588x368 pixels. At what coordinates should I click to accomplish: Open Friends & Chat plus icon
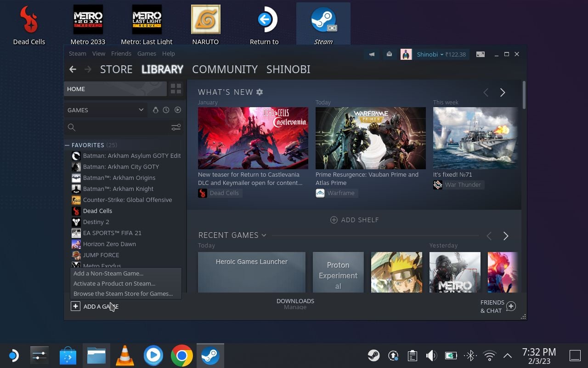pyautogui.click(x=511, y=306)
